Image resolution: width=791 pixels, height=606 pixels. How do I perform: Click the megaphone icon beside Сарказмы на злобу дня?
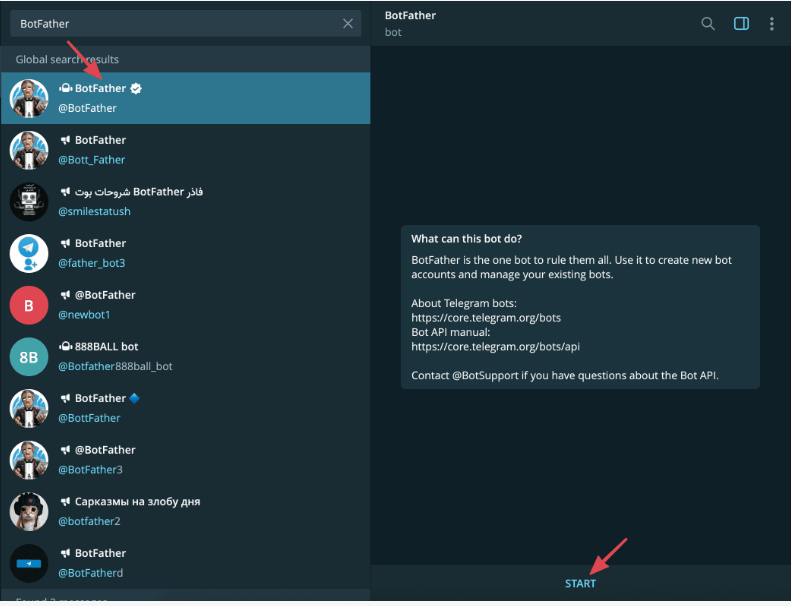pos(65,502)
